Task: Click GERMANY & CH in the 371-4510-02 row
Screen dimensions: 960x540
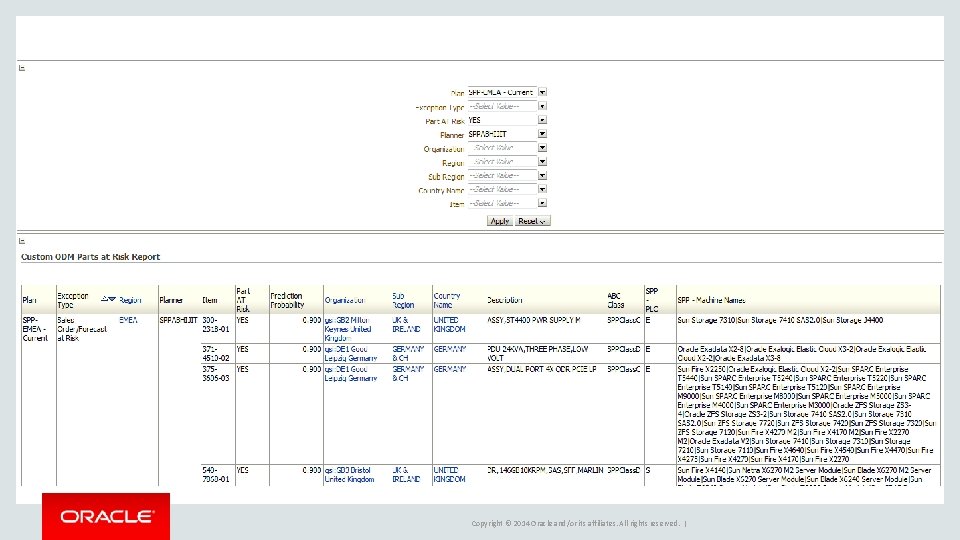Action: [408, 353]
